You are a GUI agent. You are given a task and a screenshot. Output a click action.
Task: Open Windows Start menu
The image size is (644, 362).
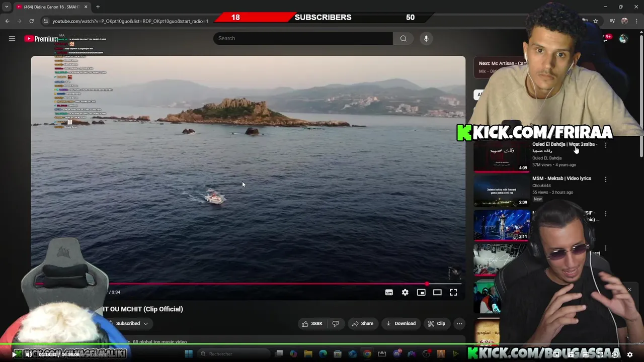[189, 354]
